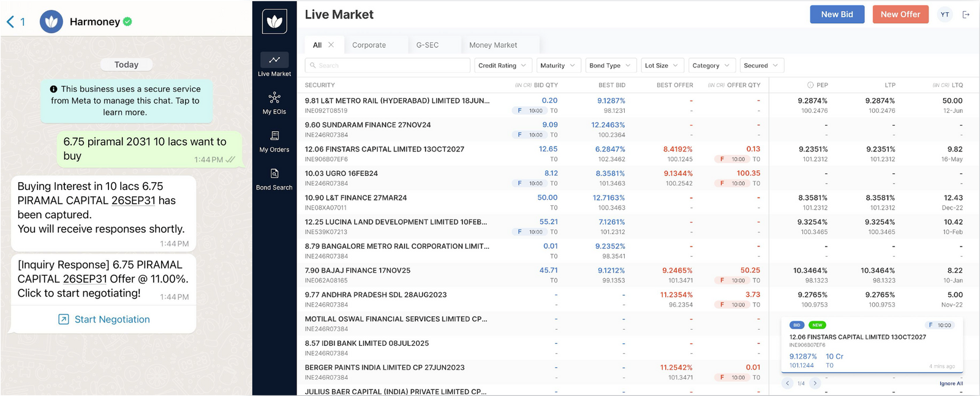Click the LTP column header
This screenshot has width=980, height=396.
[890, 85]
